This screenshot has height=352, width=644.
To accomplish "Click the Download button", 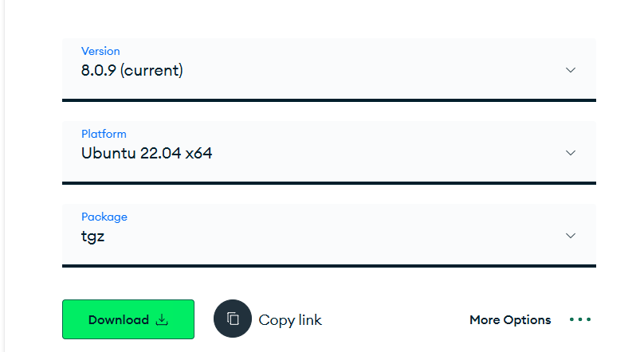I will [128, 319].
